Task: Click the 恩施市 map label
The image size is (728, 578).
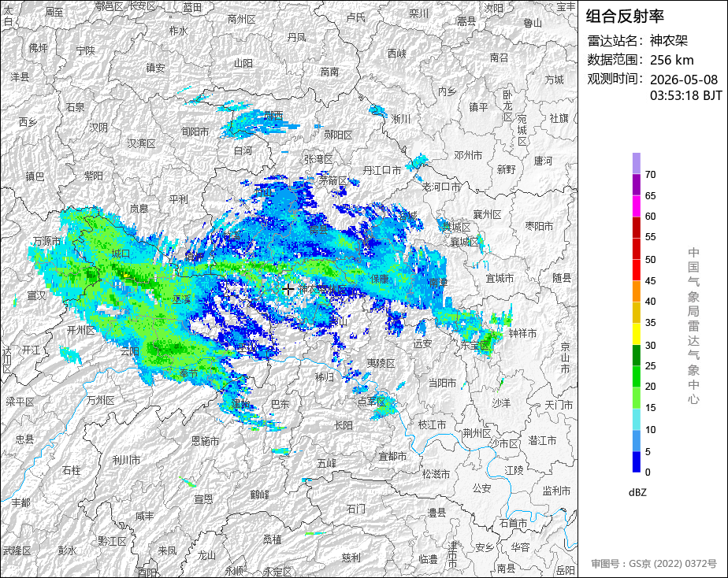Action: tap(205, 441)
